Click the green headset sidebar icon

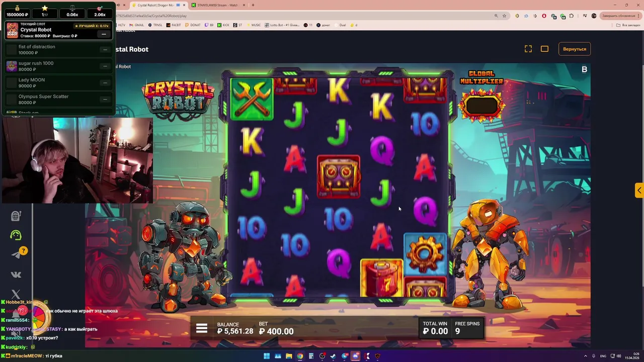[x=16, y=235]
